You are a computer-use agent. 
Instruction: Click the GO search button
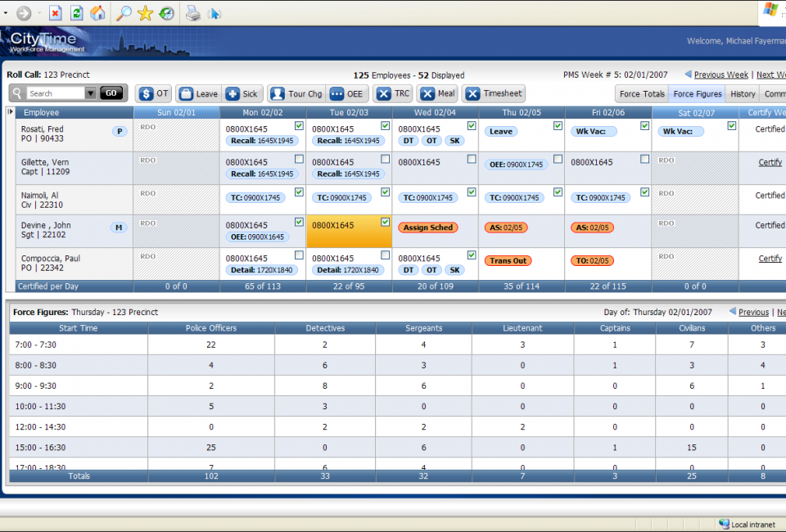[x=111, y=93]
